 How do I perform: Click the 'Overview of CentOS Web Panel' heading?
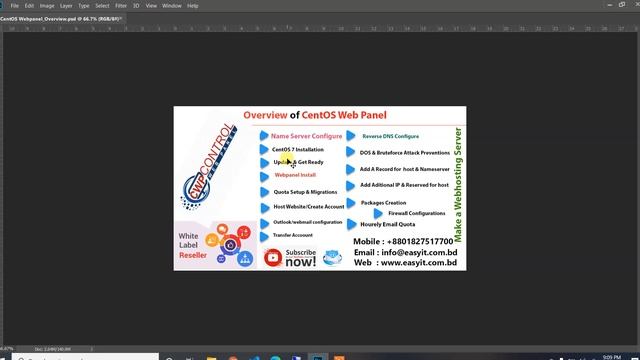pyautogui.click(x=315, y=115)
